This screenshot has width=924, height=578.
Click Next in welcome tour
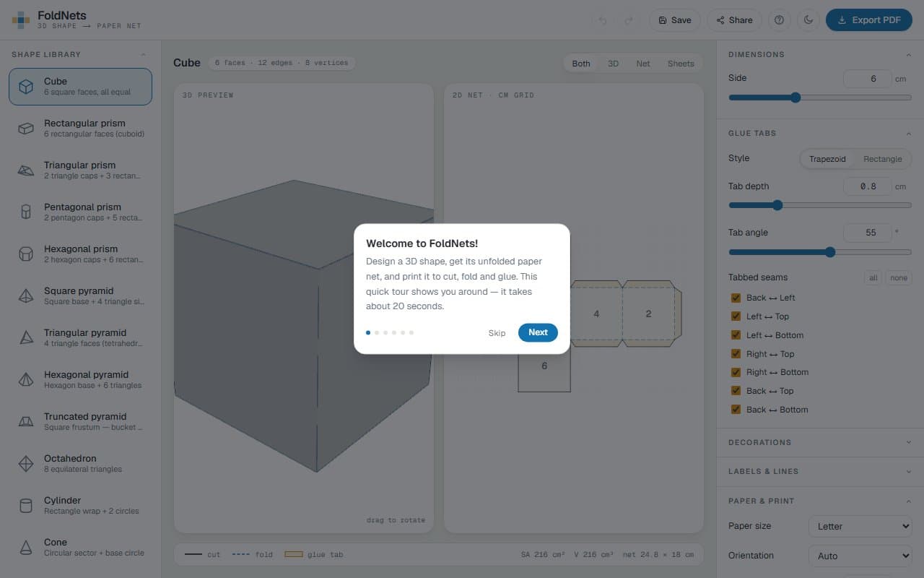538,332
